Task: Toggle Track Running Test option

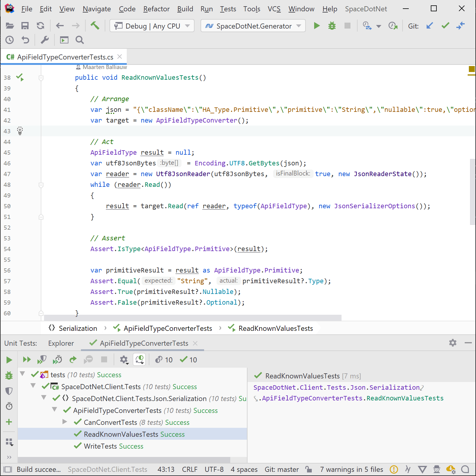Action: click(x=139, y=359)
